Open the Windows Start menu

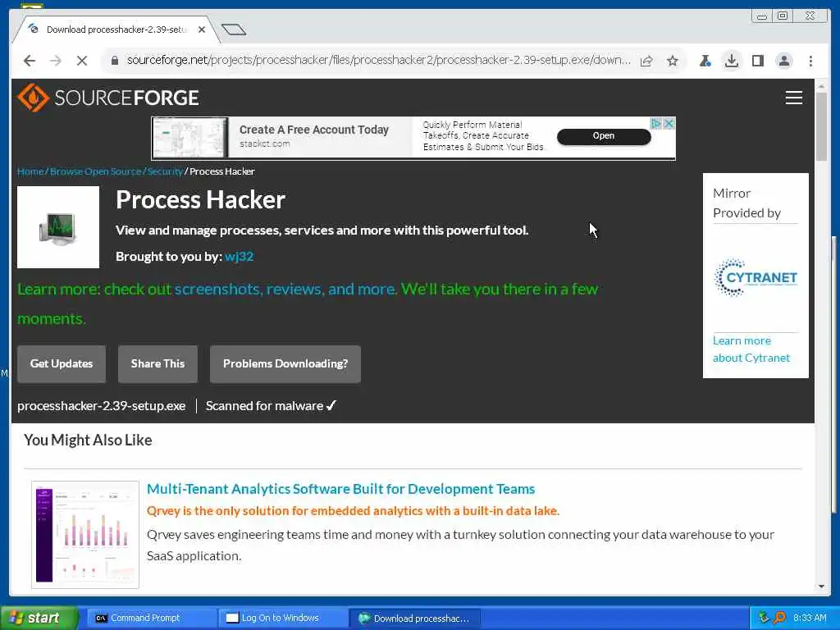click(39, 619)
